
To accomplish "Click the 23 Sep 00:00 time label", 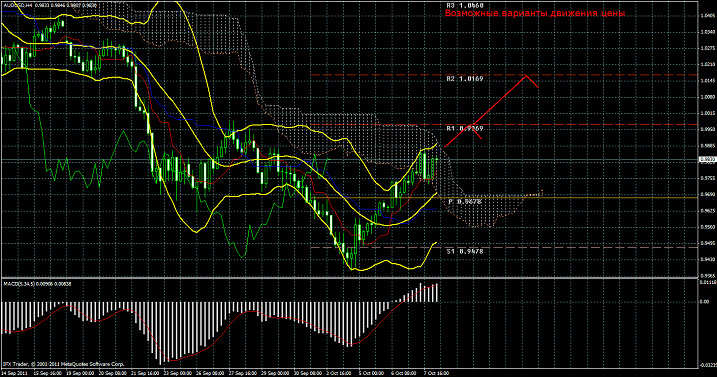I will [x=177, y=373].
